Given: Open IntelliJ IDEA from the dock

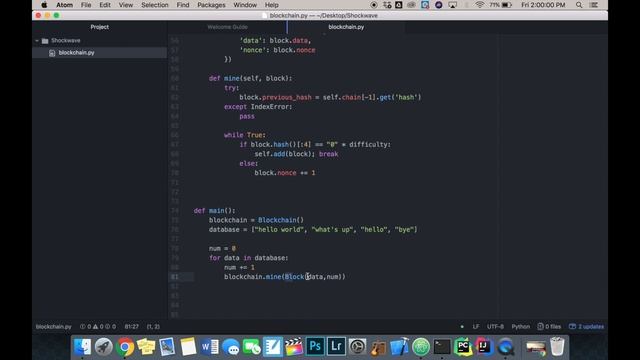Looking at the screenshot, I should click(484, 347).
